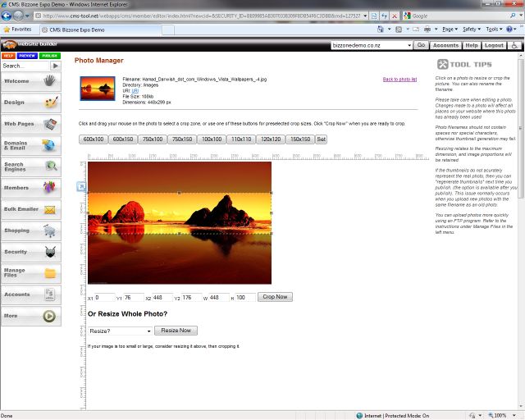Expand the Resize? dropdown
This screenshot has width=525, height=420.
[120, 331]
